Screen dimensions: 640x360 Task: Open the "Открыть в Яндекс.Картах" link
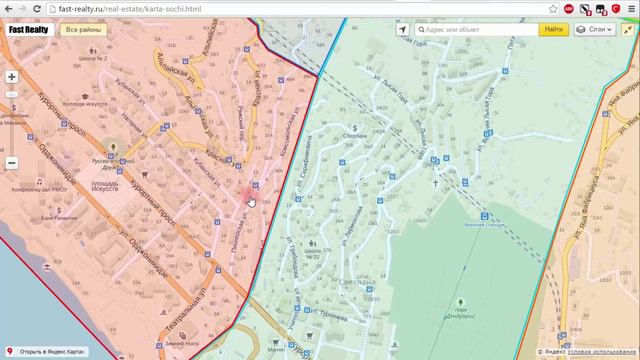click(47, 351)
